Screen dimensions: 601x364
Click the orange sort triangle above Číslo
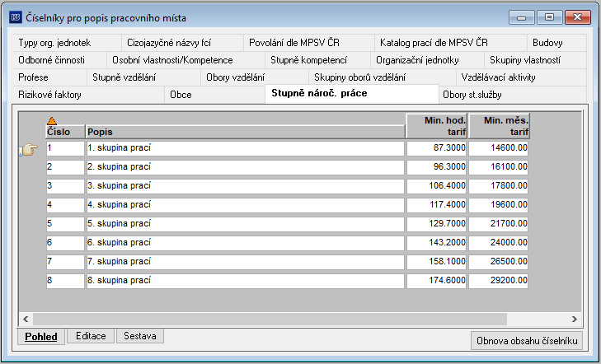tap(52, 121)
